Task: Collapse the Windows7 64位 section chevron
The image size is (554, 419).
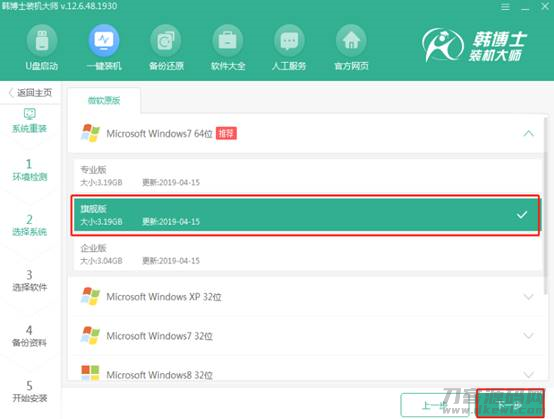Action: click(529, 134)
